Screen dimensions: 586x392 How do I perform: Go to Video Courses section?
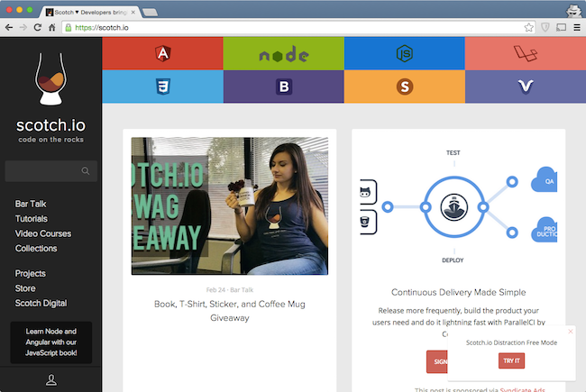(x=43, y=233)
